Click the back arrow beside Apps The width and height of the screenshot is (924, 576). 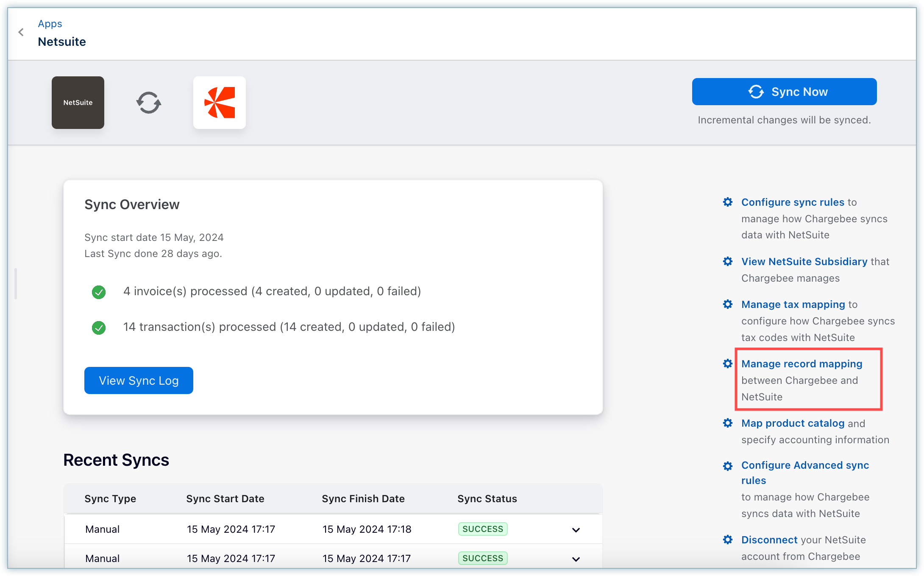[x=21, y=32]
